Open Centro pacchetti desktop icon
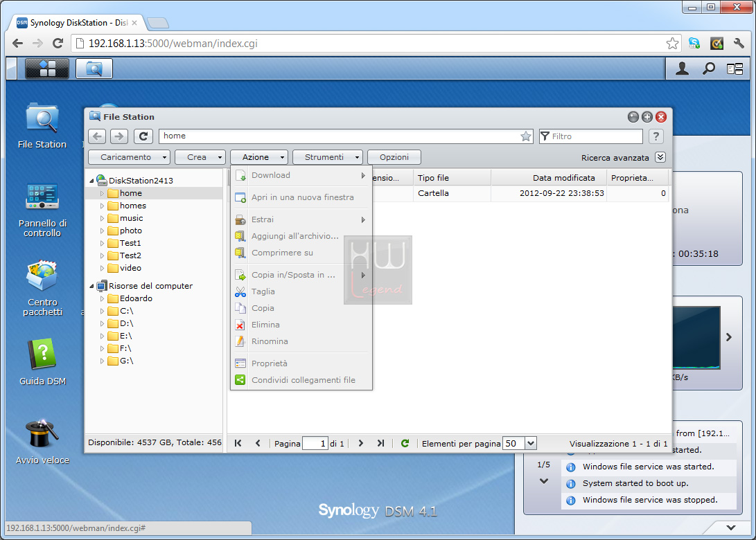The width and height of the screenshot is (756, 540). [42, 288]
